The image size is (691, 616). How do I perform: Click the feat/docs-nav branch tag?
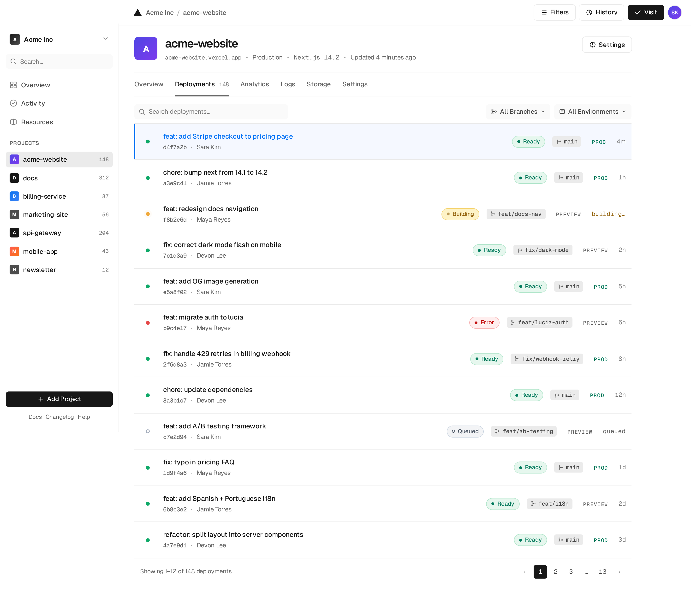pos(516,214)
